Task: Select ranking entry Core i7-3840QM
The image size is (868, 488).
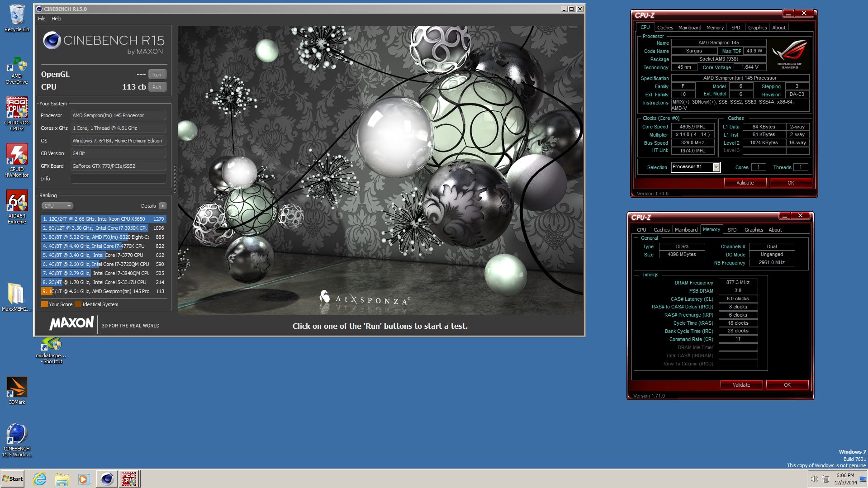Action: point(104,273)
